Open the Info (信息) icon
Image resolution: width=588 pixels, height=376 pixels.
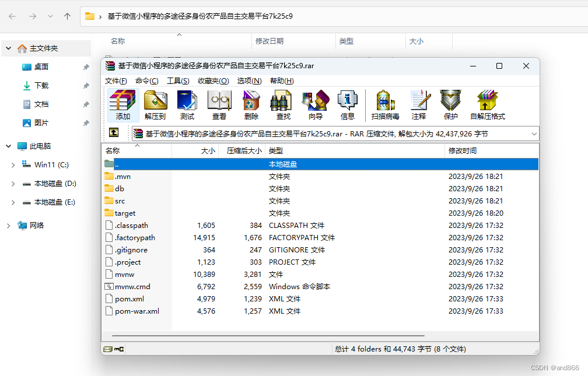click(x=347, y=105)
